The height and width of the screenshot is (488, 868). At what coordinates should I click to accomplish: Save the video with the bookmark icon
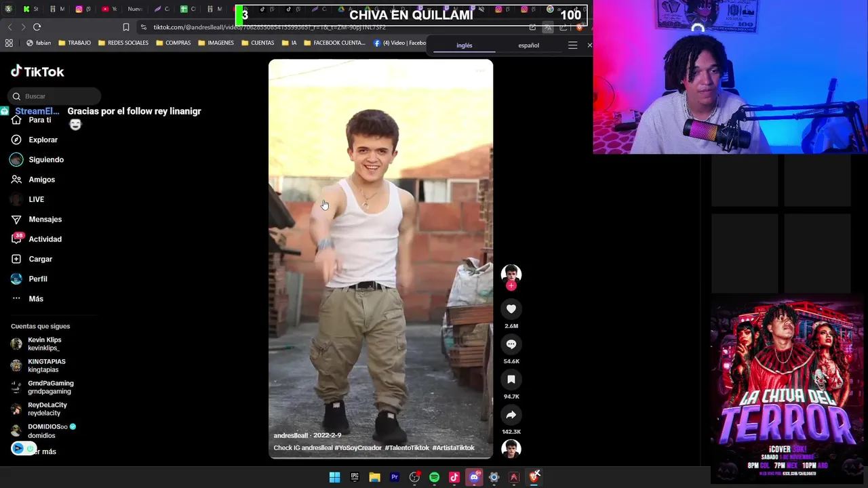pyautogui.click(x=511, y=380)
